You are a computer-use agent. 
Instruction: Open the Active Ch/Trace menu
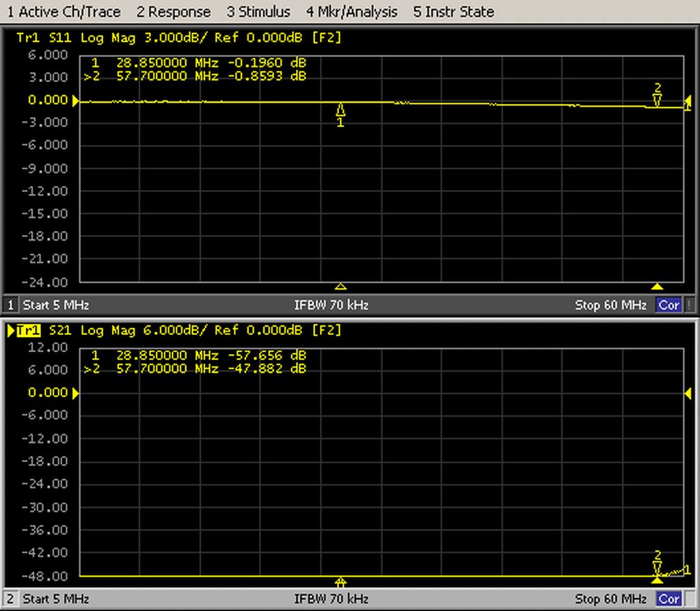point(64,12)
